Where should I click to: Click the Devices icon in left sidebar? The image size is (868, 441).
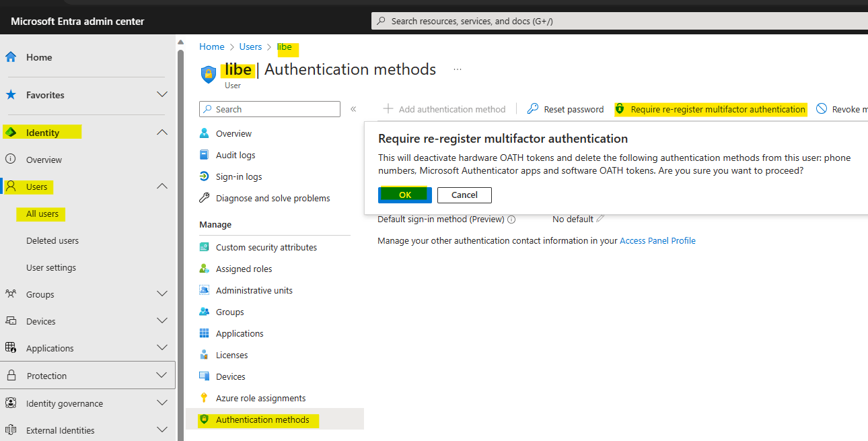pos(11,321)
